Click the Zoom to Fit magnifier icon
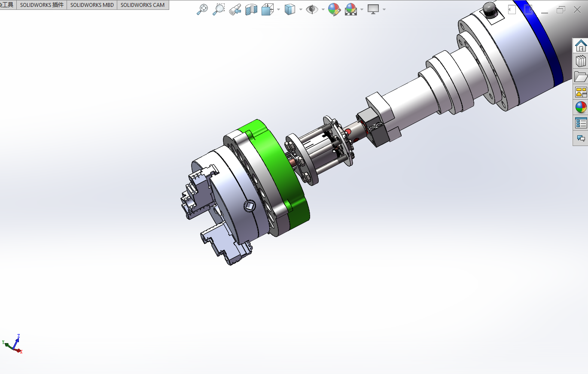This screenshot has width=588, height=374. pyautogui.click(x=202, y=9)
